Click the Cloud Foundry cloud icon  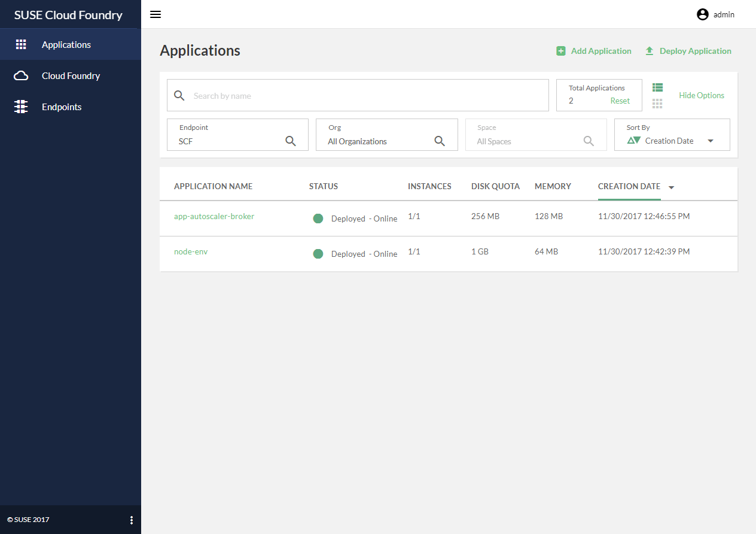21,75
